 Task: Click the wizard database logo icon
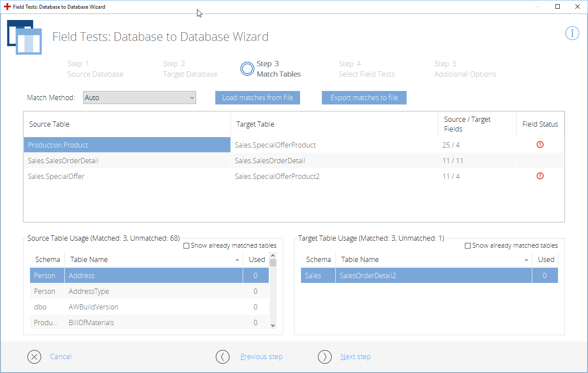pos(25,37)
